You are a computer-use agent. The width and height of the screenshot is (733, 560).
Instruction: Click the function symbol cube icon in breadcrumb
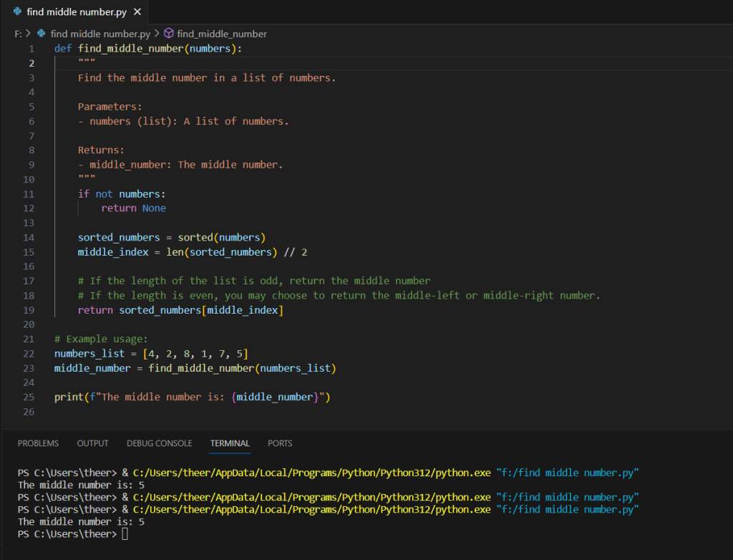(169, 34)
